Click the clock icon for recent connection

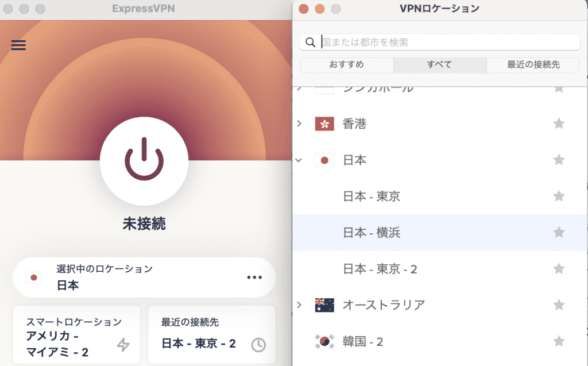pyautogui.click(x=258, y=345)
